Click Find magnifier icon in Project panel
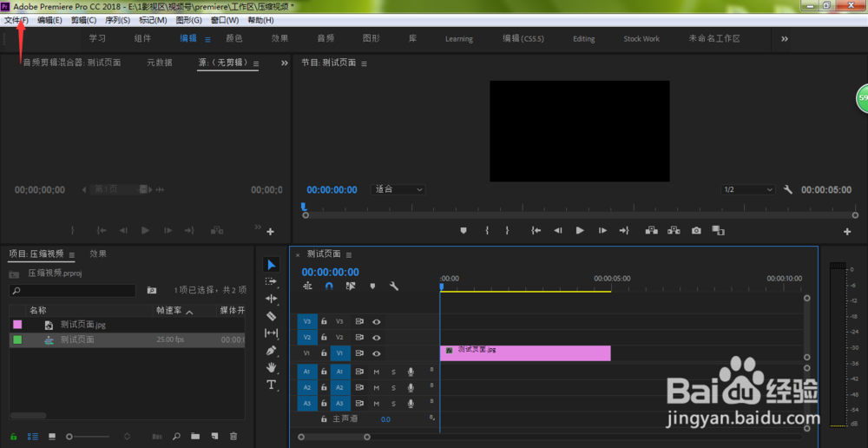This screenshot has width=868, height=448. [x=175, y=437]
